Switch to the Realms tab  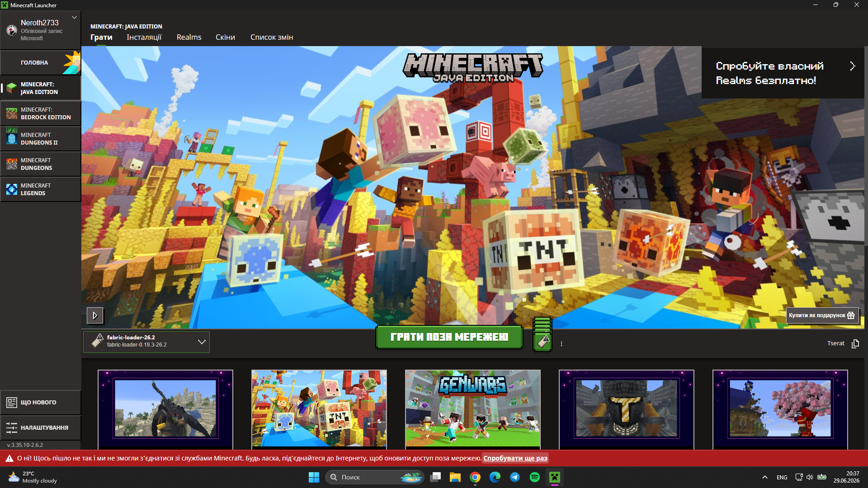click(x=189, y=37)
